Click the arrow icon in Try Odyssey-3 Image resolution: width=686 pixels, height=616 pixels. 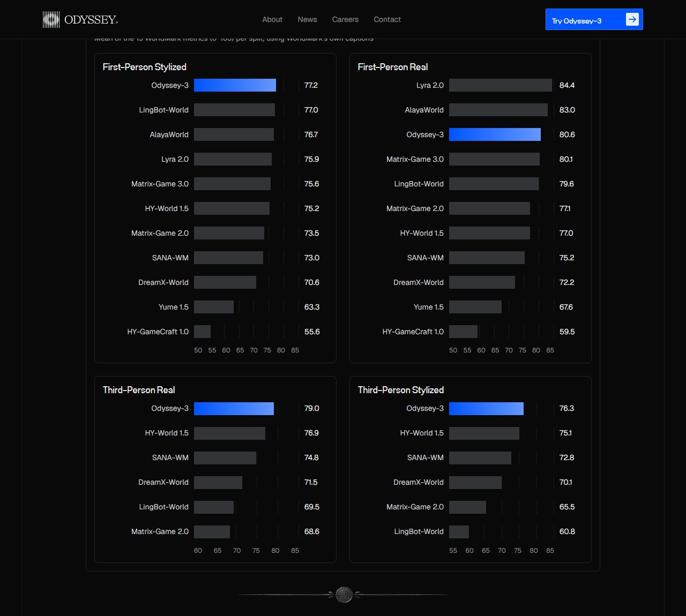coord(632,19)
